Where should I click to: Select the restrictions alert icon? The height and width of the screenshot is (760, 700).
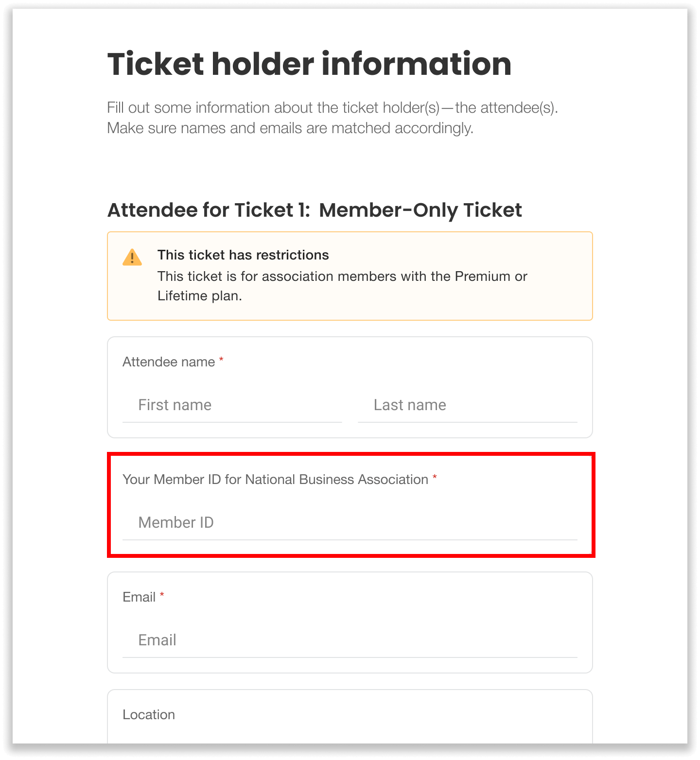(x=132, y=258)
